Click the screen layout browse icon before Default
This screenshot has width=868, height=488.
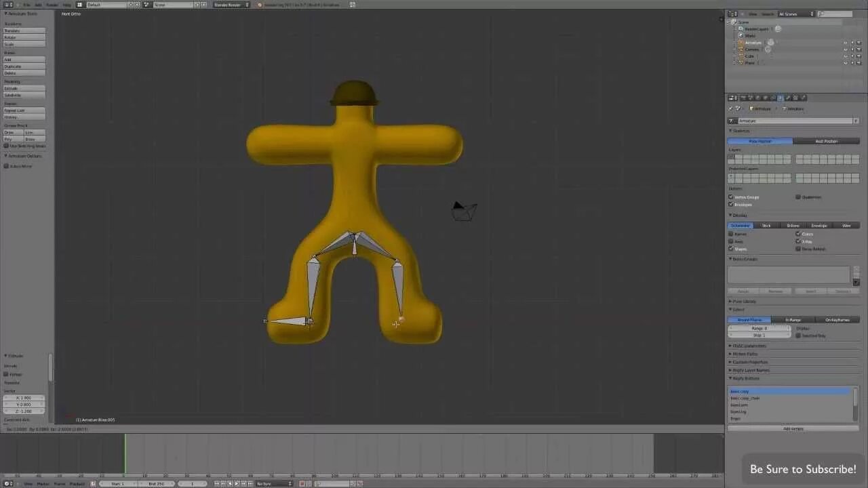click(x=79, y=5)
